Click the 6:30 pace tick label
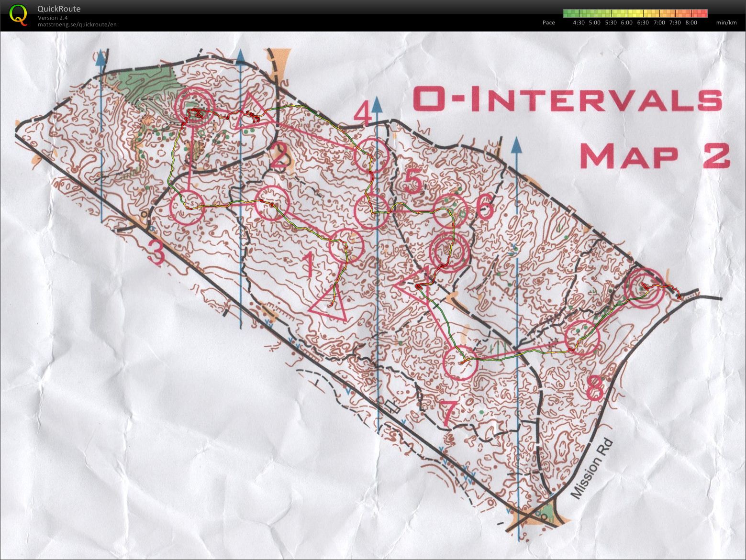Viewport: 746px width, 560px height. pyautogui.click(x=643, y=22)
